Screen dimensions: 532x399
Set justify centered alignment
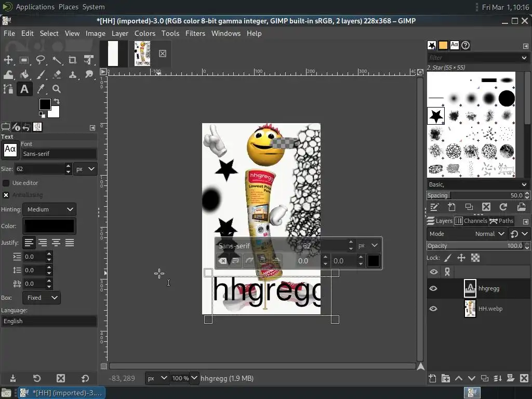pyautogui.click(x=56, y=243)
